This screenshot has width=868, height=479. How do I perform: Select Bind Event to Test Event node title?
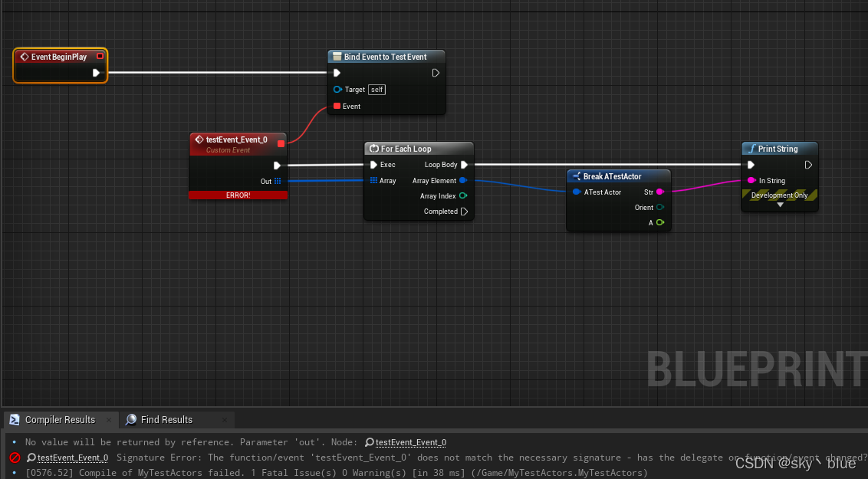tap(385, 57)
